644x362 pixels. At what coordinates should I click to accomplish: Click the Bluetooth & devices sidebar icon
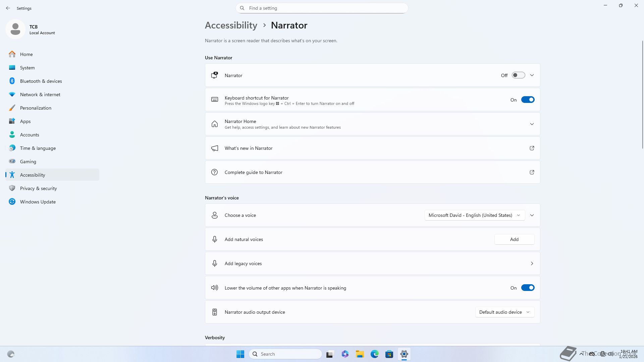12,81
